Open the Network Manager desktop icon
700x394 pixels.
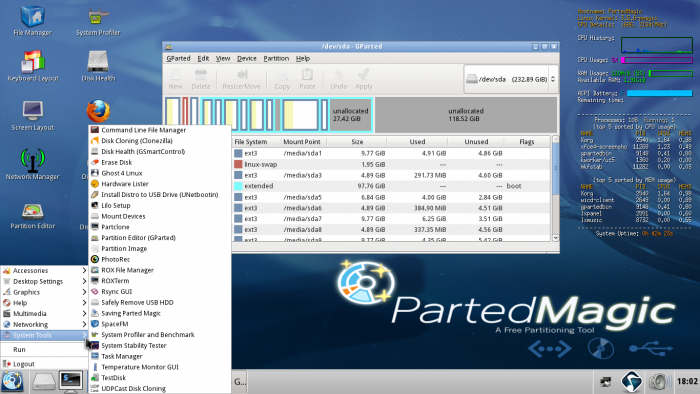(33, 164)
